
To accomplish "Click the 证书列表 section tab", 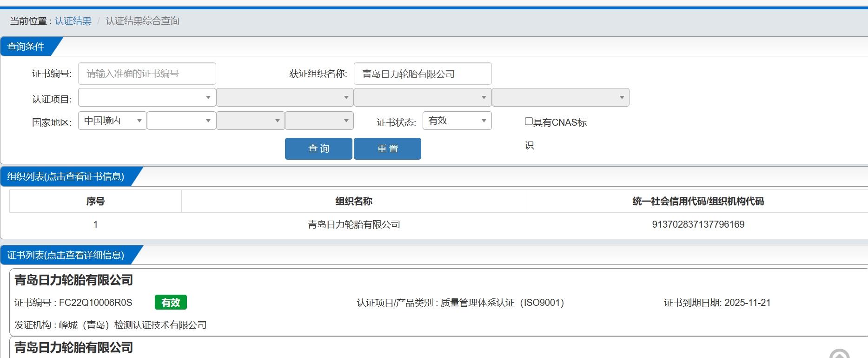I will click(66, 255).
